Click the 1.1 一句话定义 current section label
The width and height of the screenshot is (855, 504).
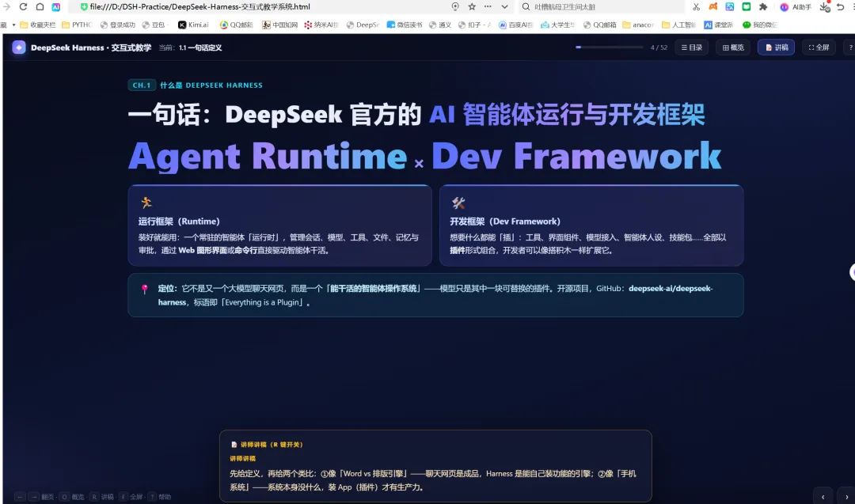point(200,47)
